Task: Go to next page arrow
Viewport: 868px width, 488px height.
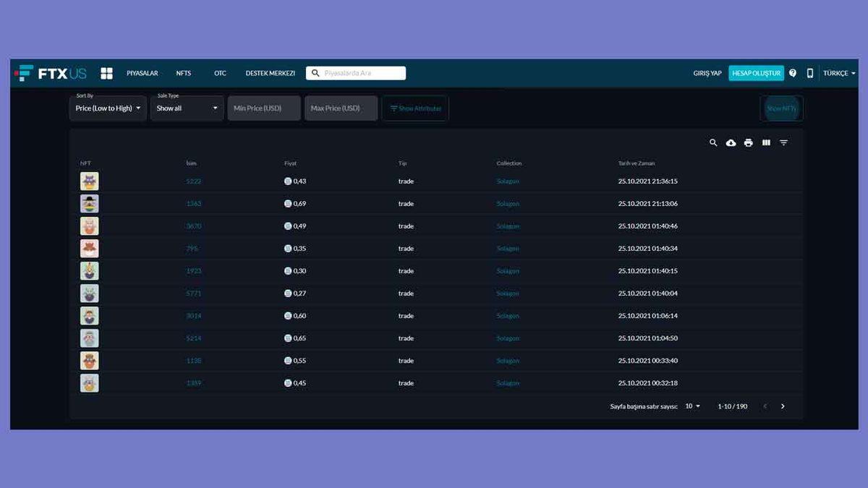Action: coord(783,406)
